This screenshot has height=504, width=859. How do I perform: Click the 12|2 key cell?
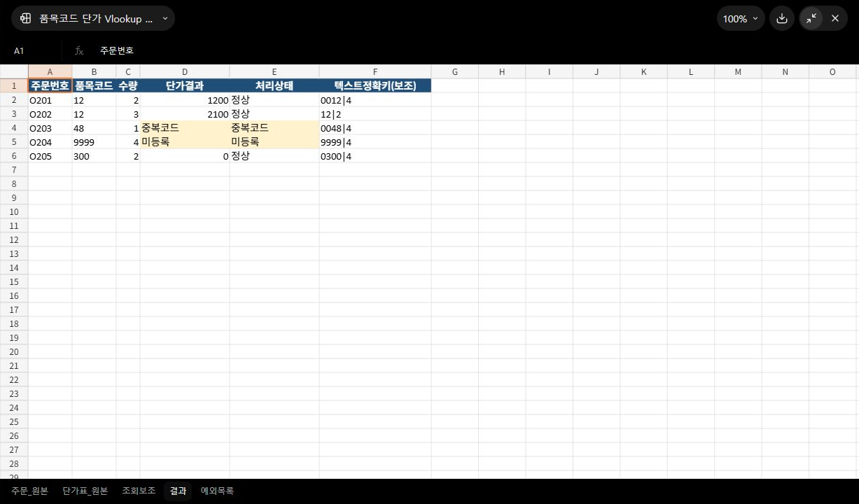click(375, 114)
